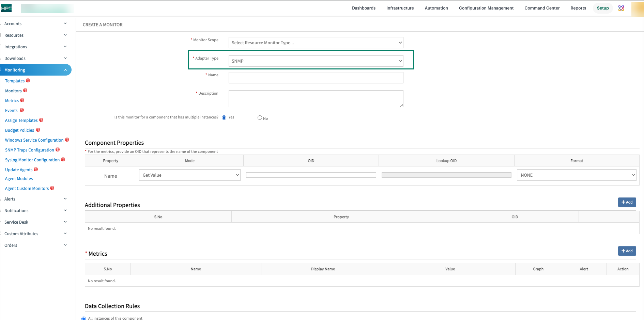Click the red badge next to SNMP Traps Configuration
The image size is (644, 320).
pyautogui.click(x=58, y=150)
